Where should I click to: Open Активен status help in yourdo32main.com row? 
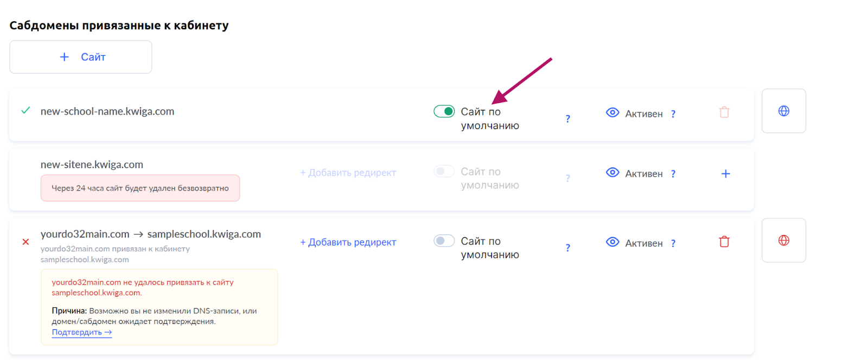pos(673,243)
